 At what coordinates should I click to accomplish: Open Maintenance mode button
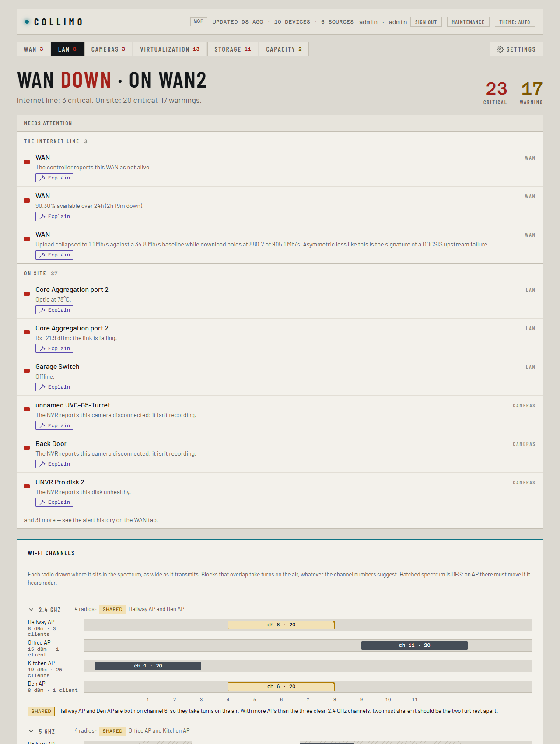tap(468, 22)
